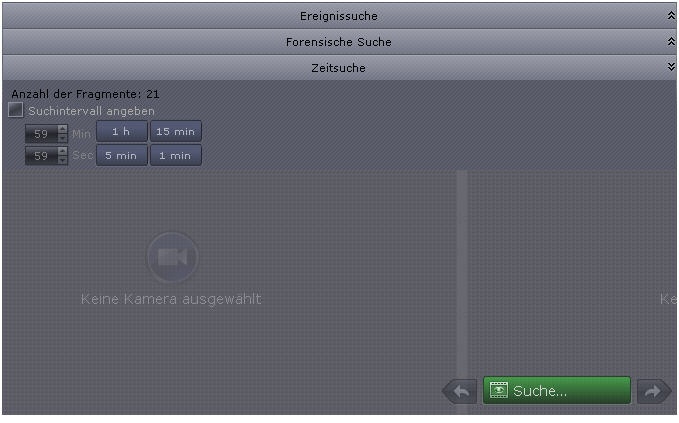Collapse Zeitsuche using its double chevron
Image resolution: width=679 pixels, height=423 pixels.
tap(671, 67)
